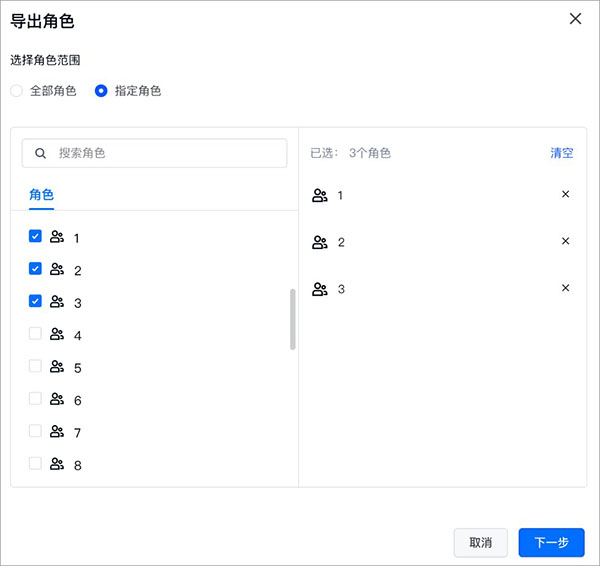Viewport: 600px width, 566px height.
Task: Click the 下一步 button
Action: click(551, 542)
